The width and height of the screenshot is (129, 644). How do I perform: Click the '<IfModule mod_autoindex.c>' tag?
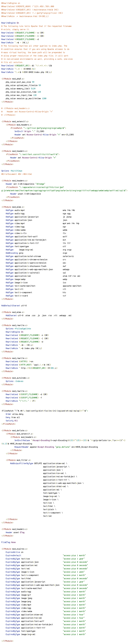16,378
